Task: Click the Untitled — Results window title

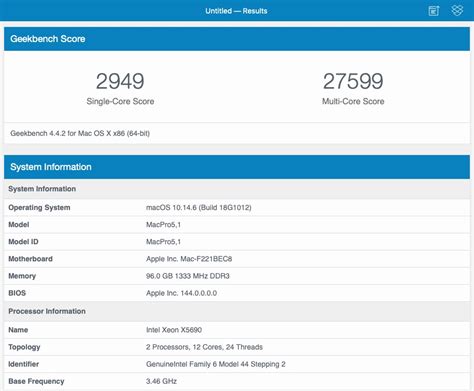Action: (x=236, y=11)
